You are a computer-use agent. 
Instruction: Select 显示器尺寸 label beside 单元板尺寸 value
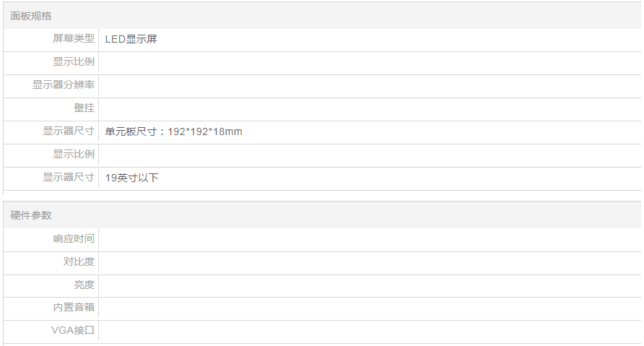coord(68,131)
